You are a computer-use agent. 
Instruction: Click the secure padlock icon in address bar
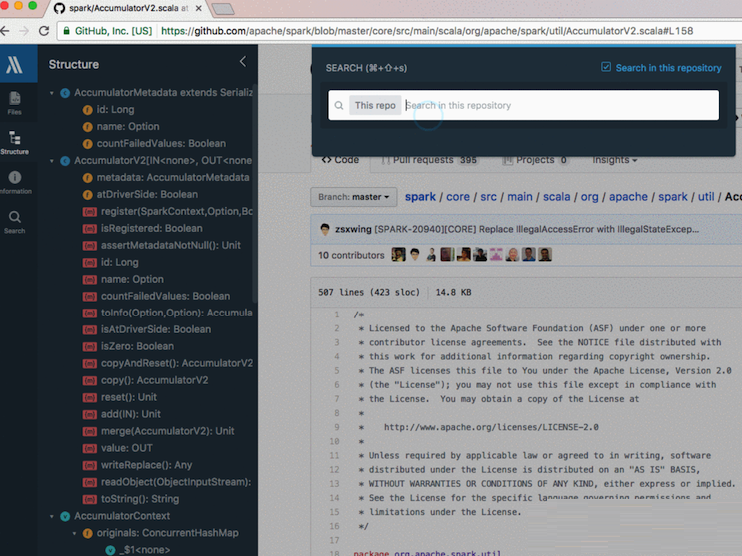tap(67, 31)
